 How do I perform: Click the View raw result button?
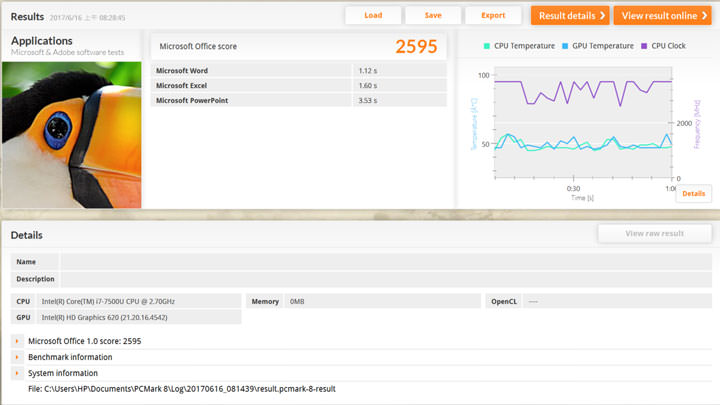654,233
